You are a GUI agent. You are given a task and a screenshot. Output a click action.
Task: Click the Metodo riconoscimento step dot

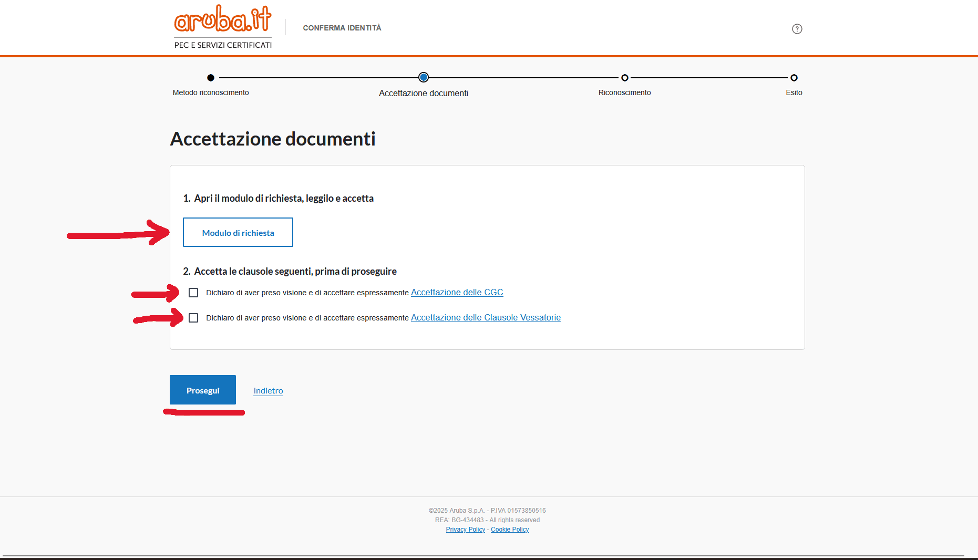coord(211,78)
